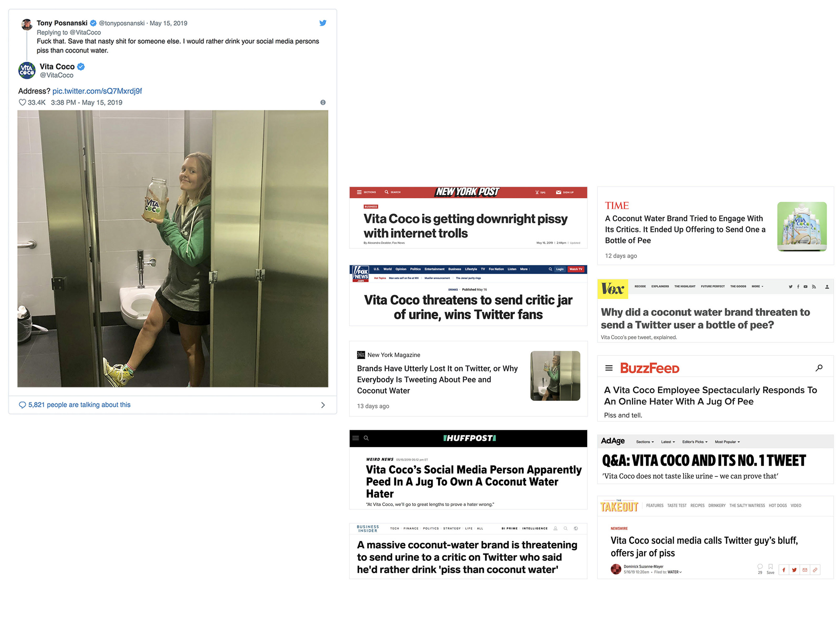840x618 pixels.
Task: Click the BuzzFeed search magnifier icon
Action: pyautogui.click(x=819, y=368)
